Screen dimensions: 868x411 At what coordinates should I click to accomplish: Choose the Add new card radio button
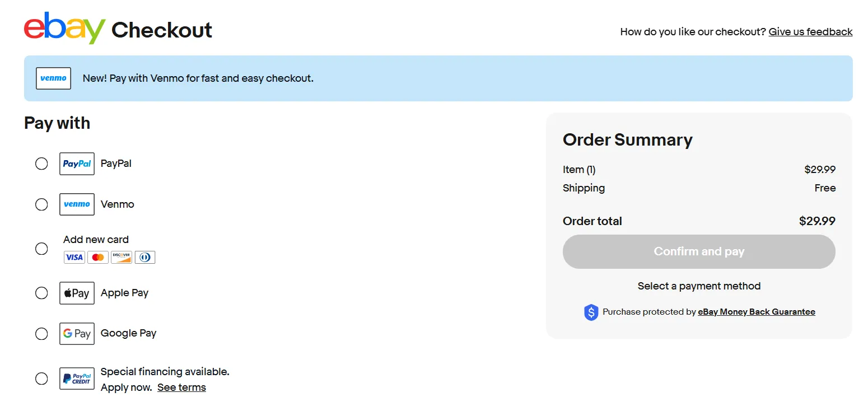41,249
